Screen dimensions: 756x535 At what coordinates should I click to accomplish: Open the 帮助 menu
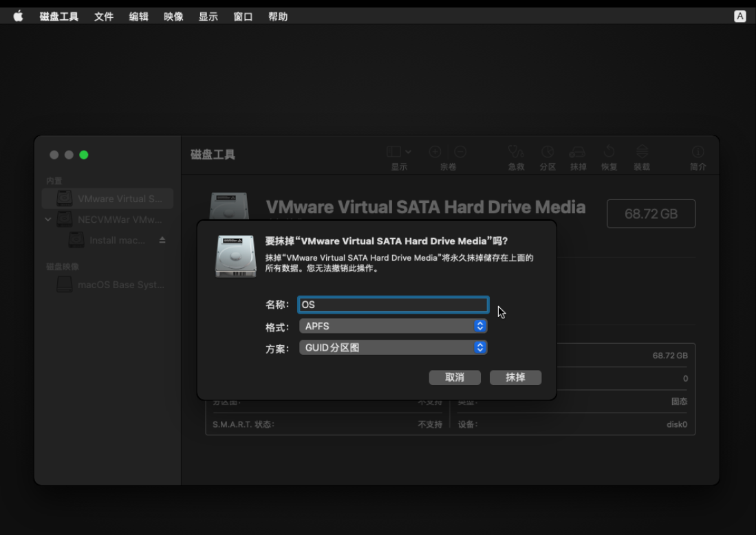tap(278, 17)
